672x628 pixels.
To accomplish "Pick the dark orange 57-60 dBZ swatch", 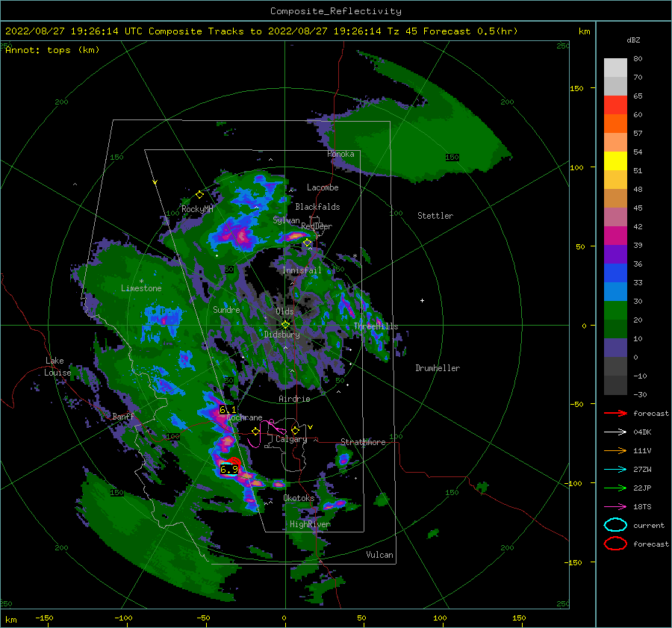I will [615, 124].
